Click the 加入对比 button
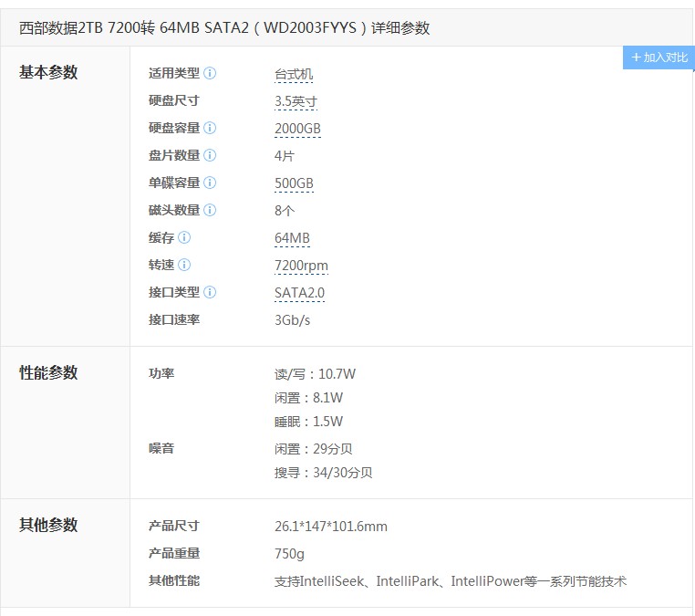The height and width of the screenshot is (616, 695). coord(659,57)
